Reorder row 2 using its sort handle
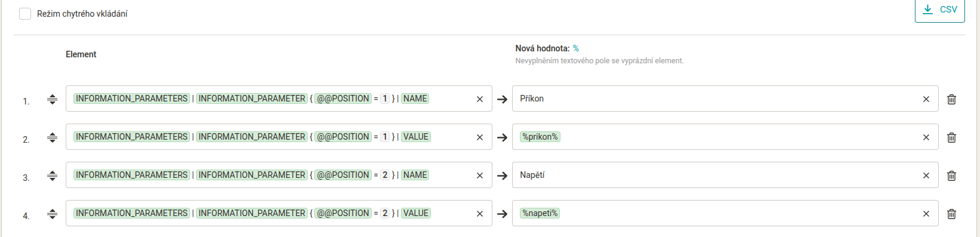Viewport: 980px width, 237px height. tap(52, 138)
